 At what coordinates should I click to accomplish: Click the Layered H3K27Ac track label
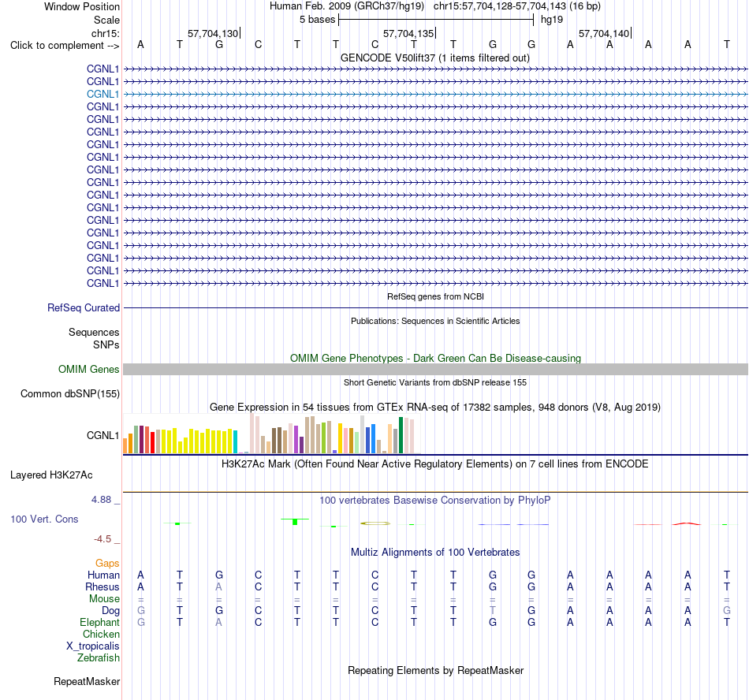51,475
